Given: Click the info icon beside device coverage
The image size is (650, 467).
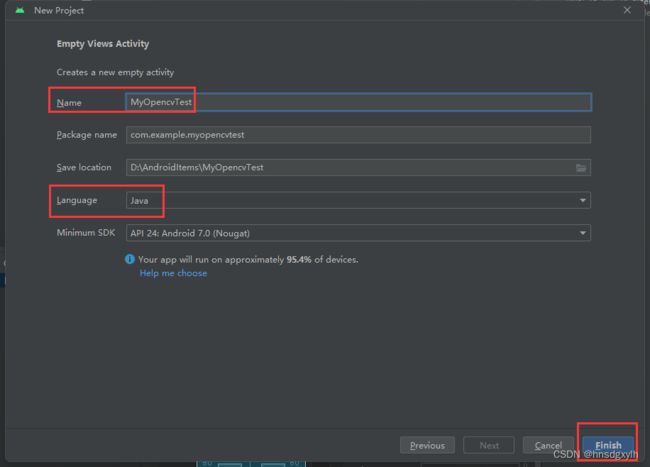Looking at the screenshot, I should click(x=130, y=259).
